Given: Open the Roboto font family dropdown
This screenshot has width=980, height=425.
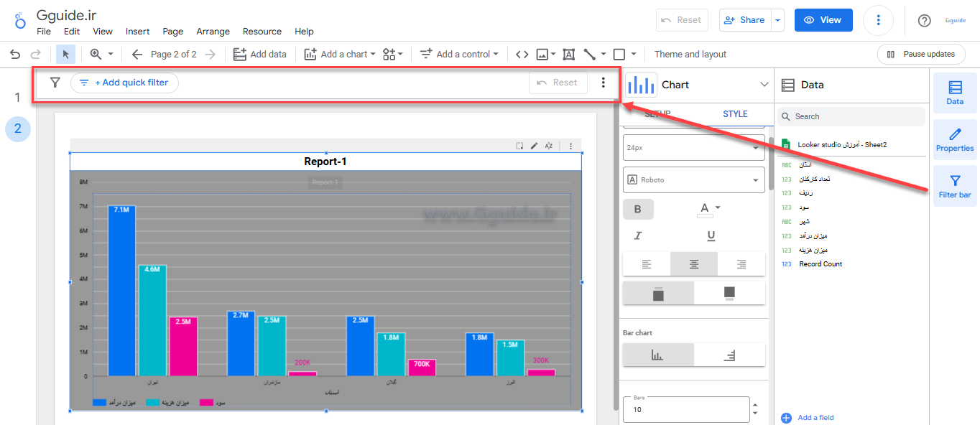Looking at the screenshot, I should click(x=693, y=180).
